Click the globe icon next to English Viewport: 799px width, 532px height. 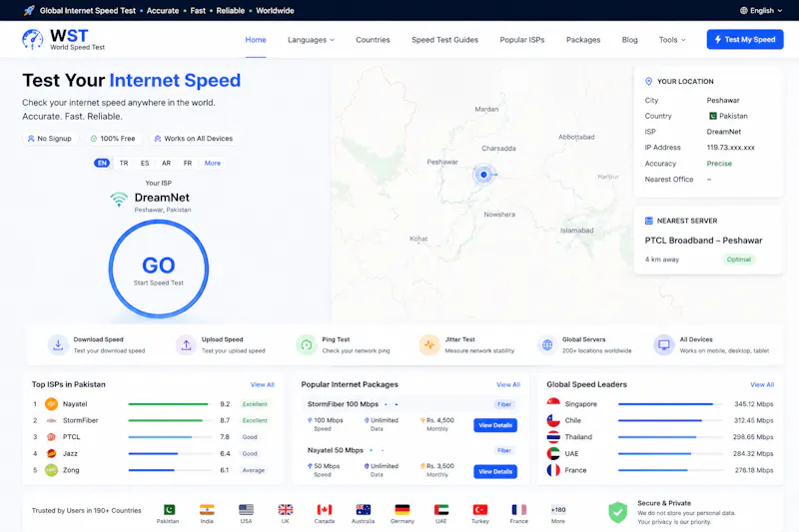point(743,10)
